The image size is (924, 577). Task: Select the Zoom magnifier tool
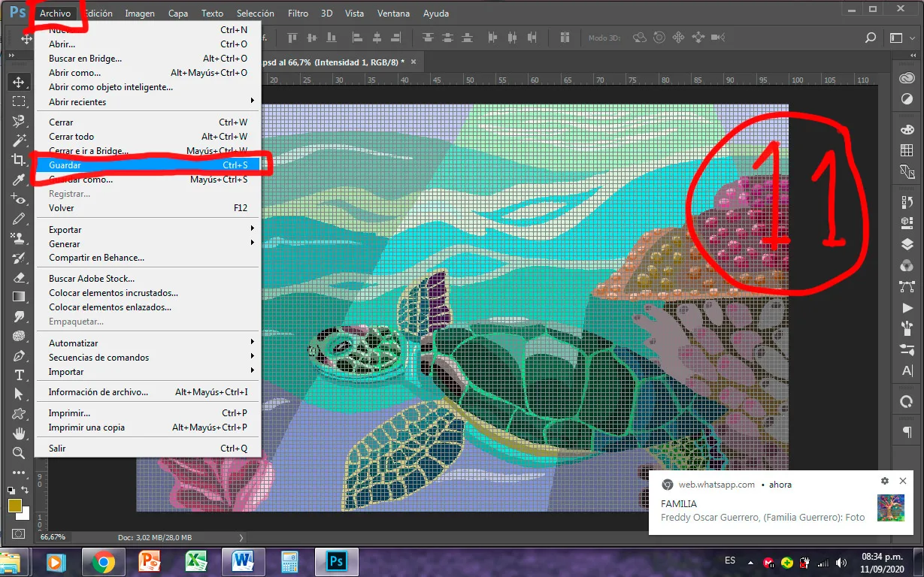[x=19, y=453]
